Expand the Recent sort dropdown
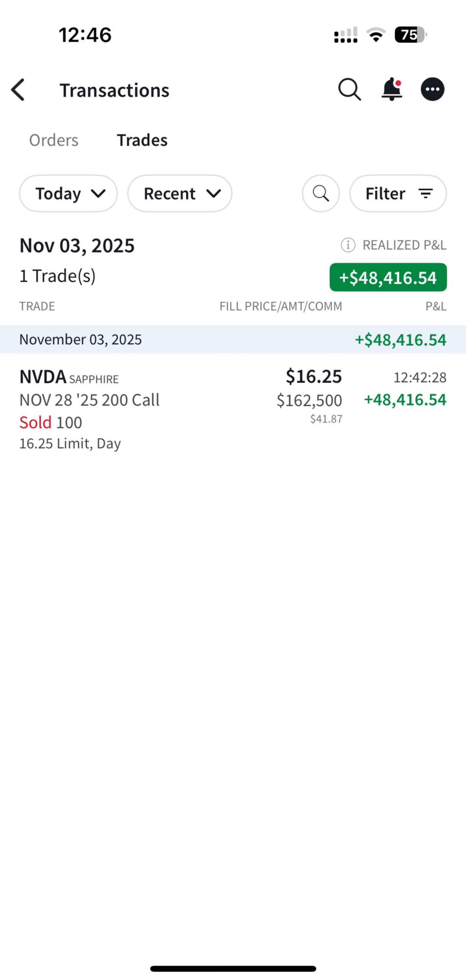This screenshot has height=980, width=466. pyautogui.click(x=180, y=193)
